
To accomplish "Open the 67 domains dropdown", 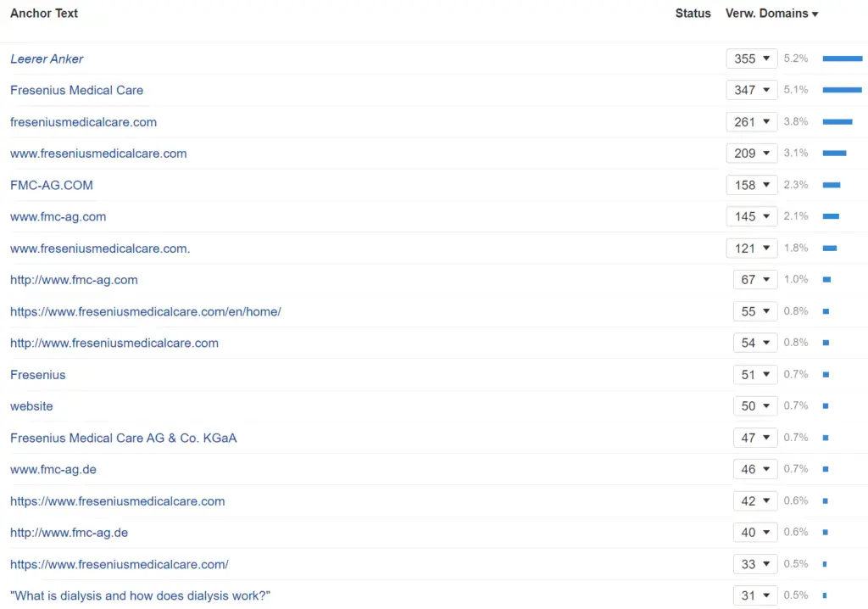I will pos(755,280).
